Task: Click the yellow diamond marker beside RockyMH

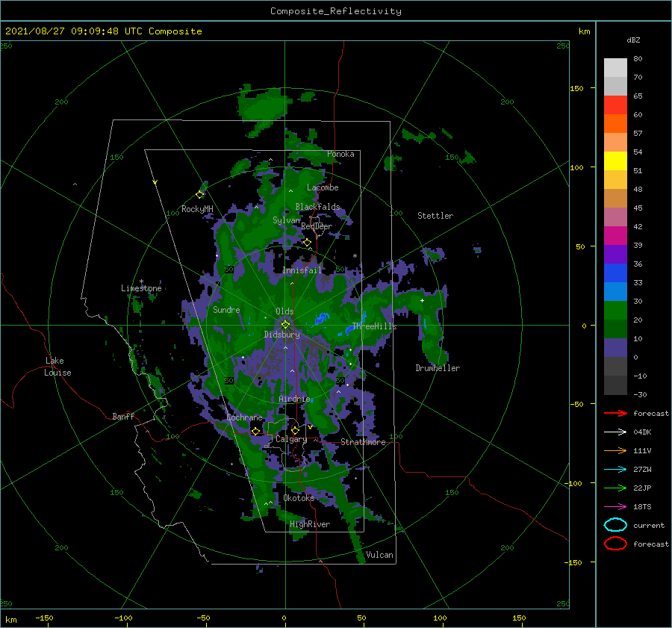Action: click(199, 195)
